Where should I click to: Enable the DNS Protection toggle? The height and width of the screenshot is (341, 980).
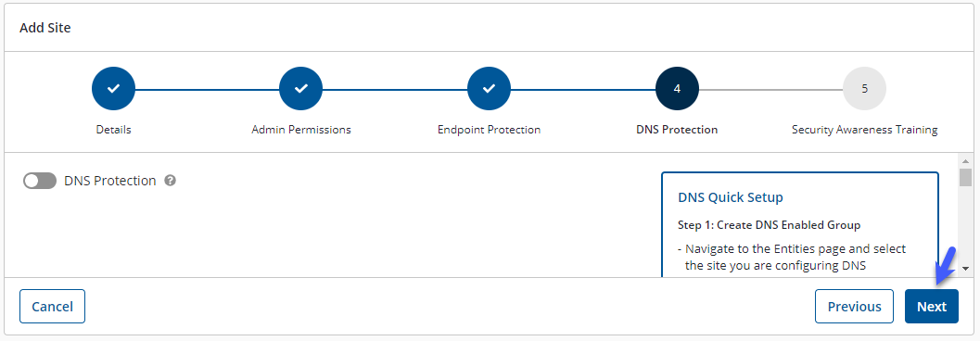pyautogui.click(x=40, y=181)
